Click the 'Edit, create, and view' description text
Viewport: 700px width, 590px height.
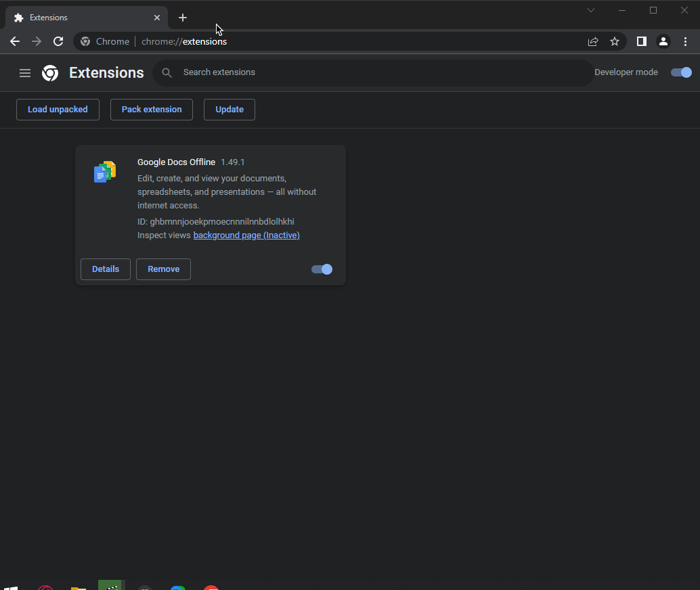pyautogui.click(x=227, y=192)
